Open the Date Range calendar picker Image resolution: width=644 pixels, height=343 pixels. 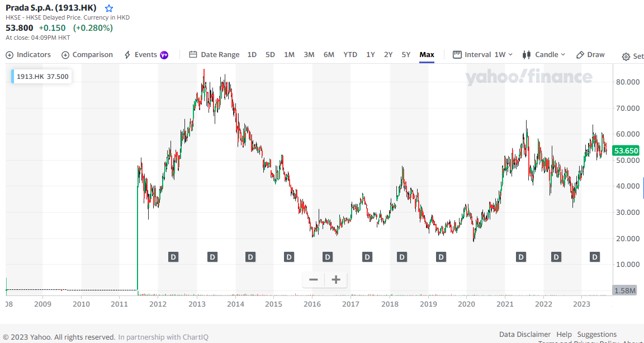point(215,55)
